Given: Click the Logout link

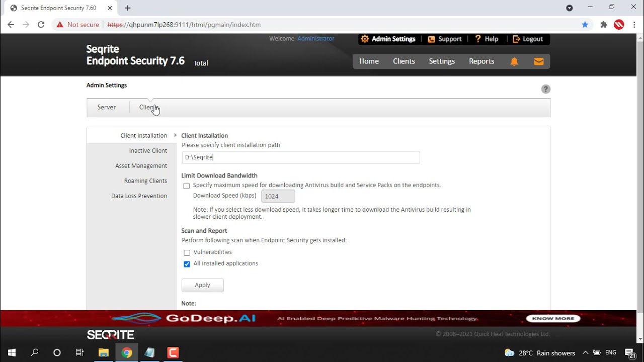Looking at the screenshot, I should point(533,39).
